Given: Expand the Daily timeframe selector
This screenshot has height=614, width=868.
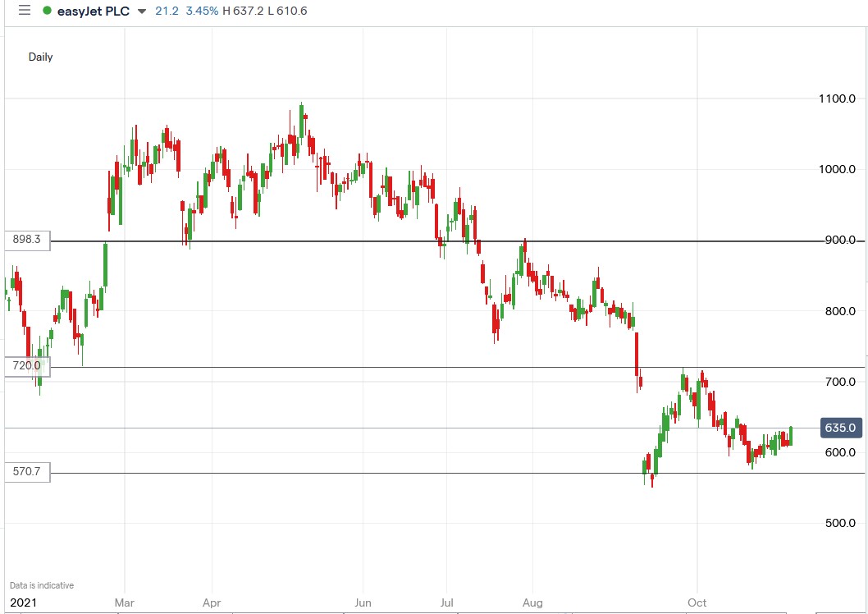Looking at the screenshot, I should point(42,57).
